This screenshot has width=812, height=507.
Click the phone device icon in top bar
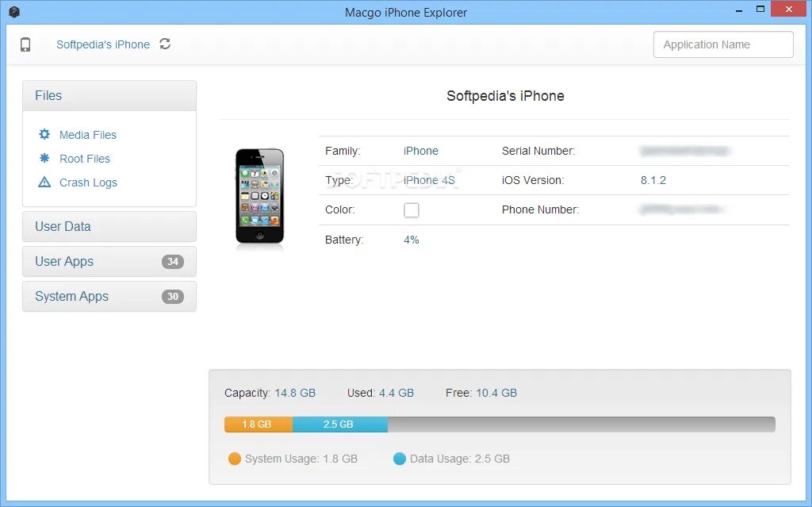click(x=25, y=44)
